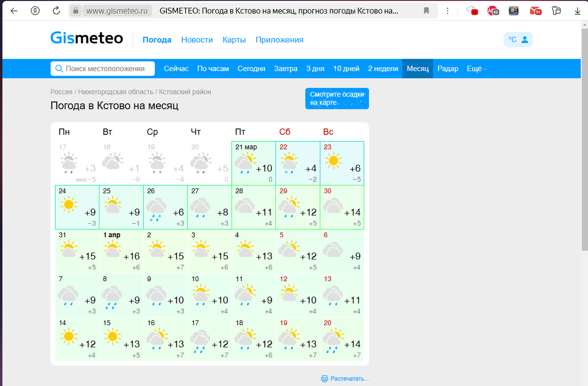
Task: Click the snow icon on March 22
Action: click(x=289, y=163)
